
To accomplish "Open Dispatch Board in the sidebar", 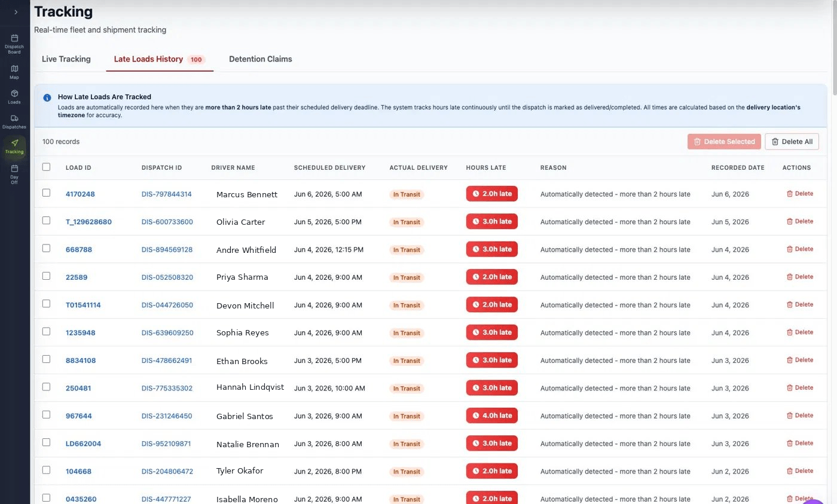I will (14, 44).
